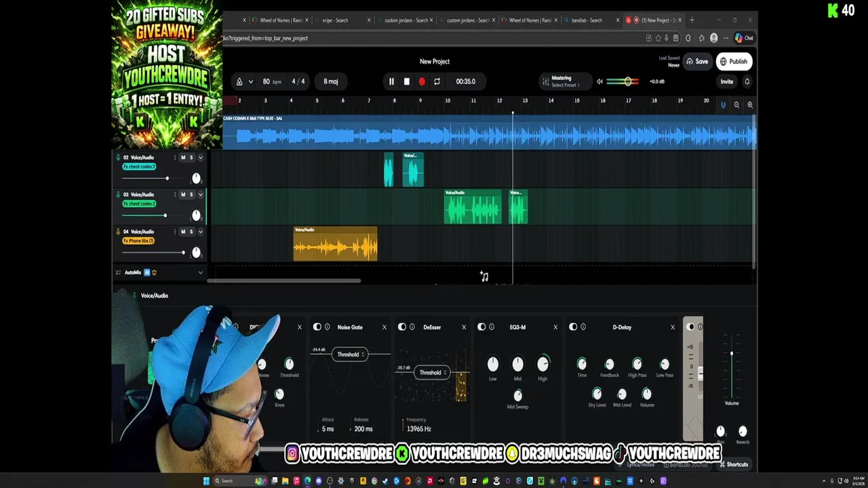Edit the 80 bpm tempo field

pyautogui.click(x=271, y=81)
